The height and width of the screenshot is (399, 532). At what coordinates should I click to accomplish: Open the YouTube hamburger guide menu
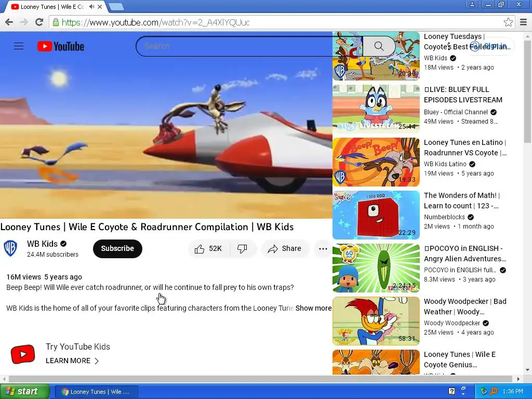(x=19, y=46)
